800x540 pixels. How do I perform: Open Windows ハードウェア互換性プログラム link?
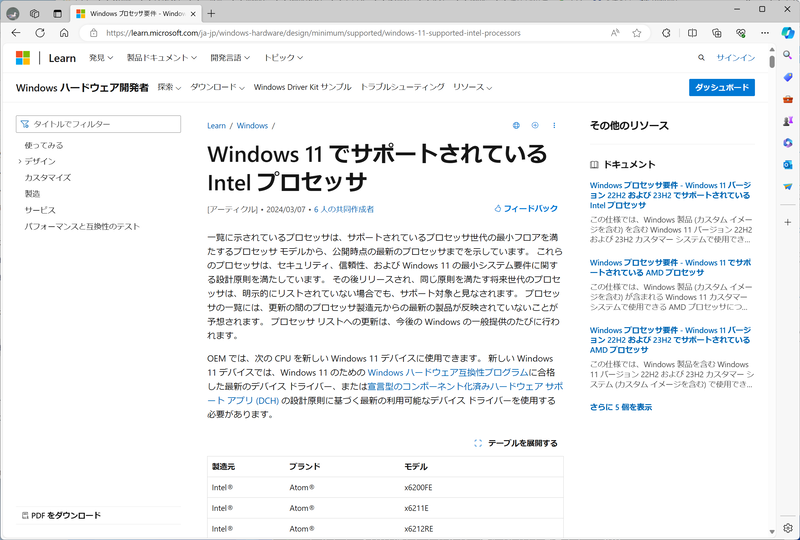[448, 373]
